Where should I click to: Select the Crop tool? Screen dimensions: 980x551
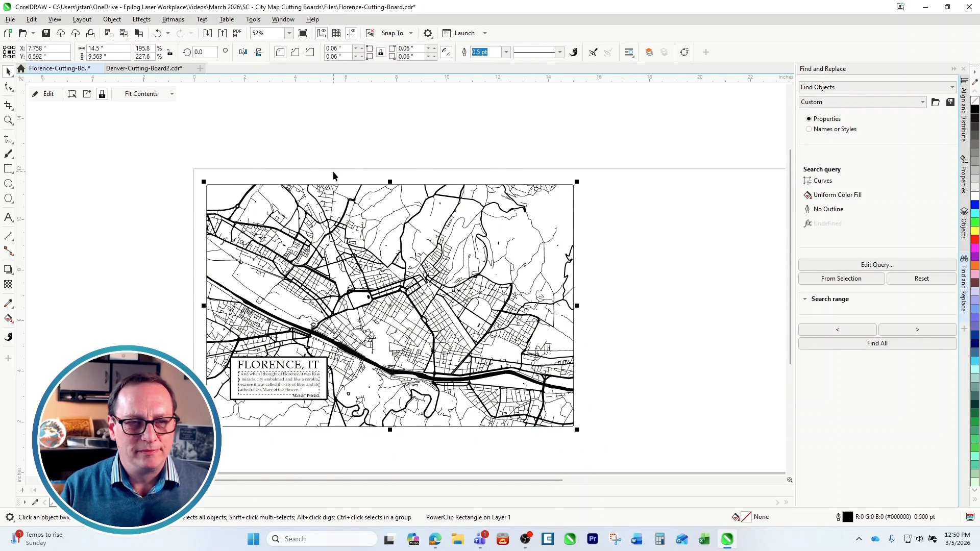8,105
